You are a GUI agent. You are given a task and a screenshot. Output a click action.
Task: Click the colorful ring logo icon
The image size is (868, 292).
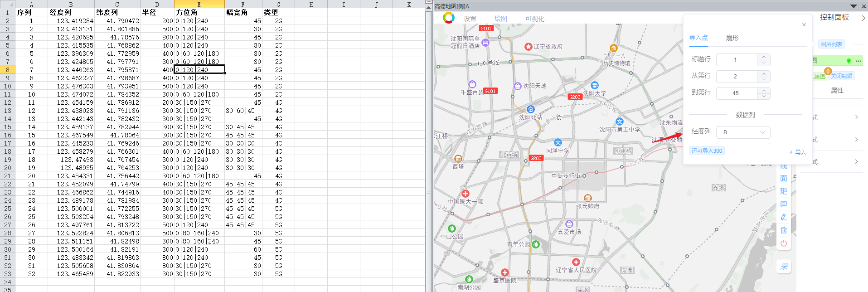(x=448, y=18)
